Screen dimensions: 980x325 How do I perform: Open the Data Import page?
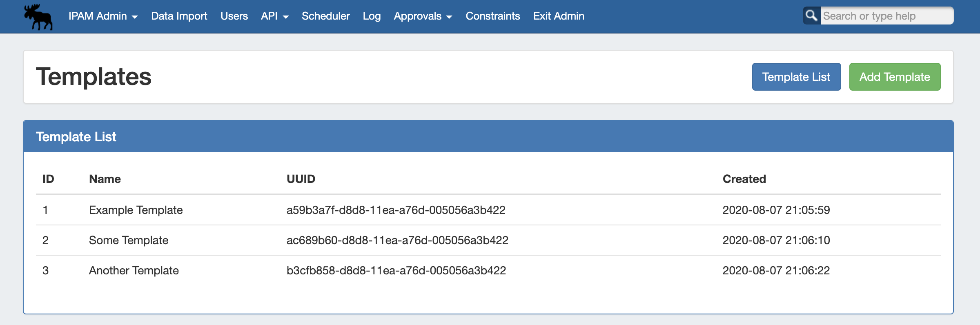pyautogui.click(x=179, y=16)
